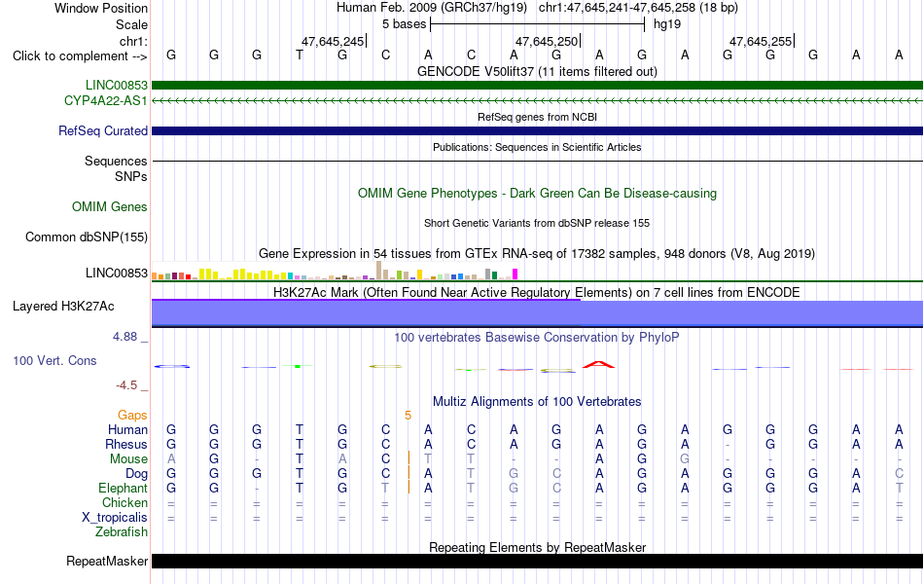Click the T base in the sequence row
924x584 pixels.
[x=300, y=55]
